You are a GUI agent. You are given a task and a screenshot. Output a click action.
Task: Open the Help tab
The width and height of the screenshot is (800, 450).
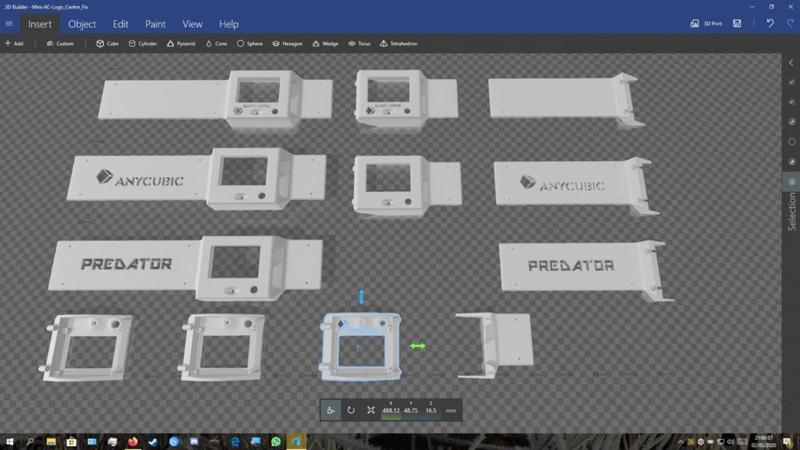coord(229,24)
